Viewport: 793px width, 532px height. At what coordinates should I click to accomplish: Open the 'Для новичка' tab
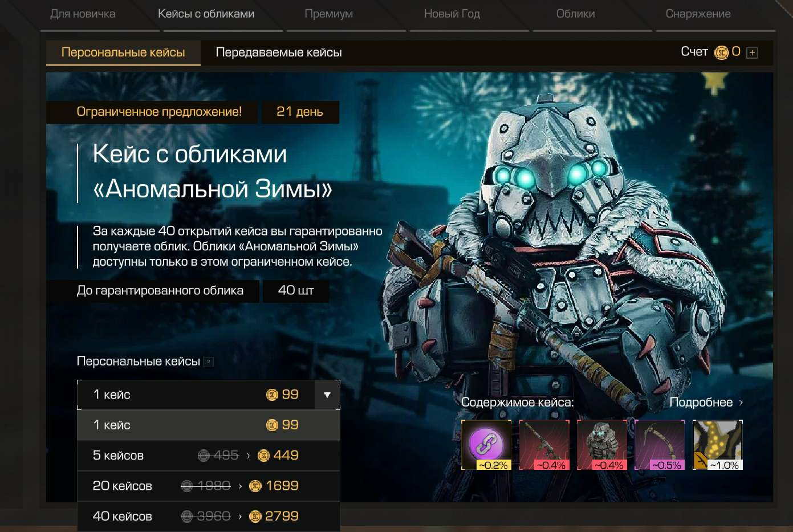point(83,14)
